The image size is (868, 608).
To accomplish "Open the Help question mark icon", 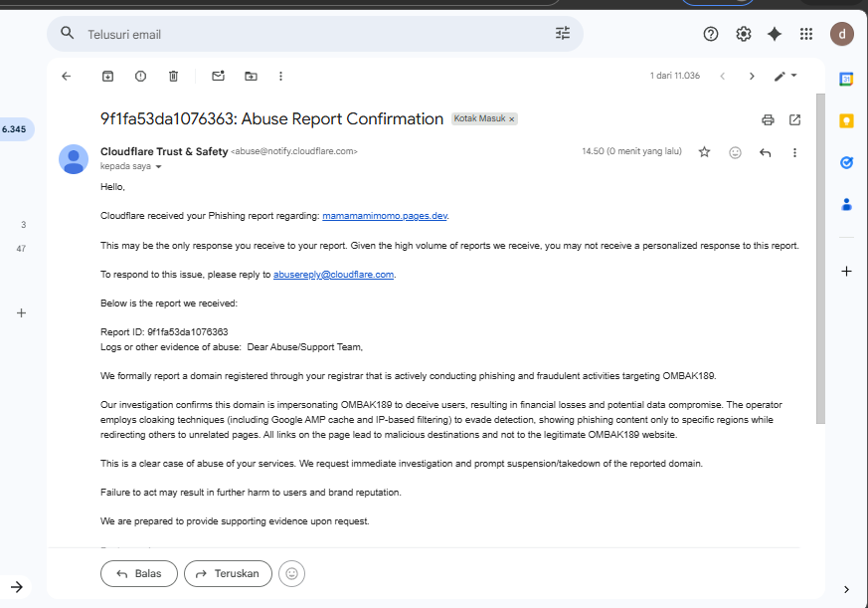I will click(x=711, y=35).
